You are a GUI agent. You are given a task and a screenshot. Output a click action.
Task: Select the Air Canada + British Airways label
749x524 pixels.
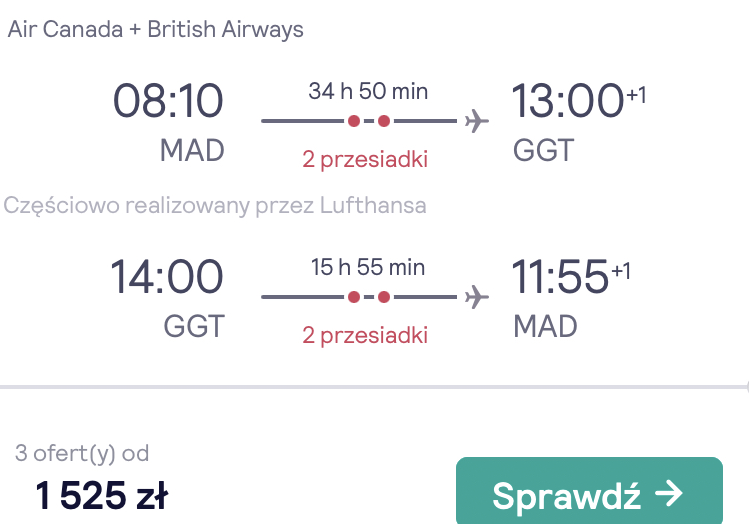[156, 30]
